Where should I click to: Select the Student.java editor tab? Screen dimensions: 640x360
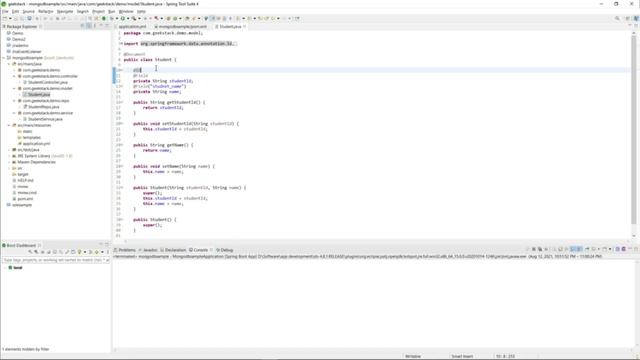click(230, 27)
